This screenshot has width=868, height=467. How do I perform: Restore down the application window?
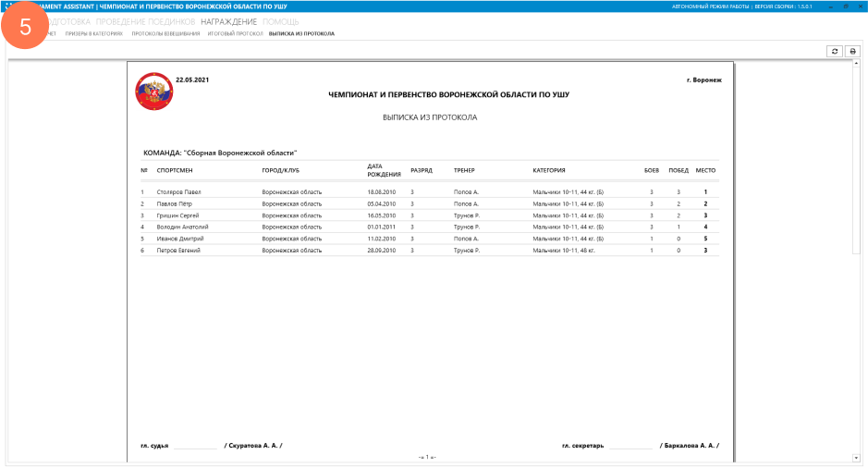click(845, 6)
